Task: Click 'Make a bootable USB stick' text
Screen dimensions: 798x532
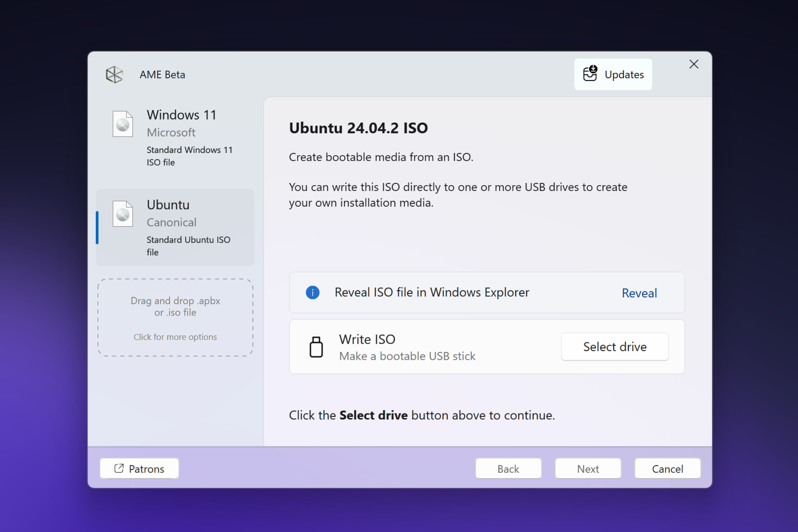Action: 407,356
